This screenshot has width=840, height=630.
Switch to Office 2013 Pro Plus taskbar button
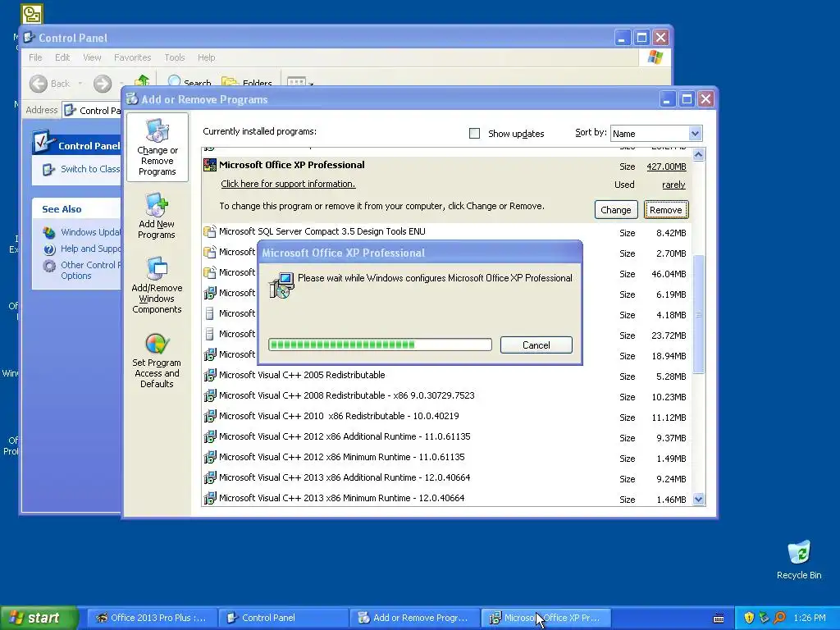click(152, 618)
